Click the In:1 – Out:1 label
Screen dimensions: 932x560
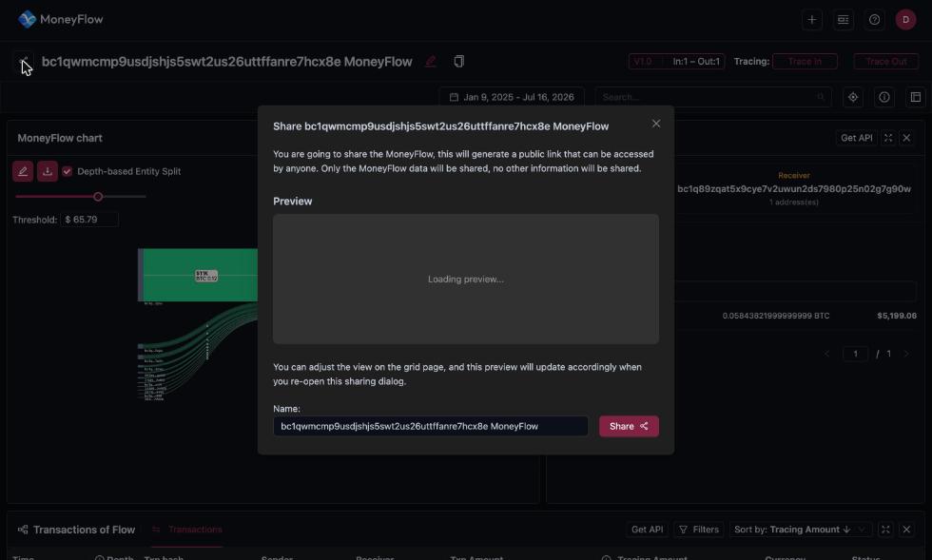click(696, 61)
